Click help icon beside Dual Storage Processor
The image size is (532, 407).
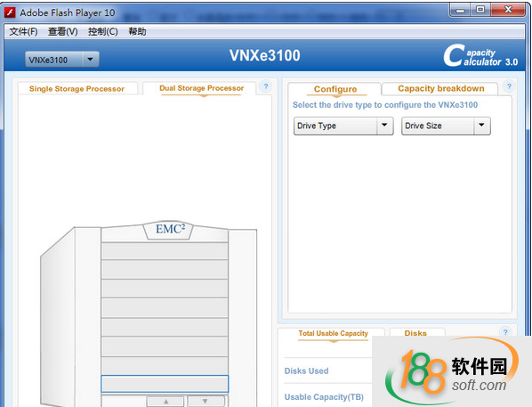pos(266,86)
